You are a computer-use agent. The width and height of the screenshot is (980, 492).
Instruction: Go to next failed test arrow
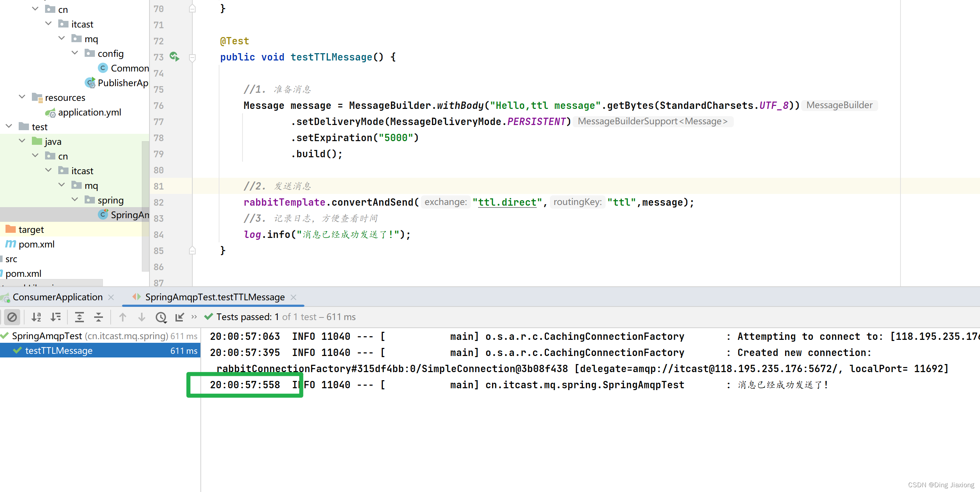pyautogui.click(x=141, y=317)
